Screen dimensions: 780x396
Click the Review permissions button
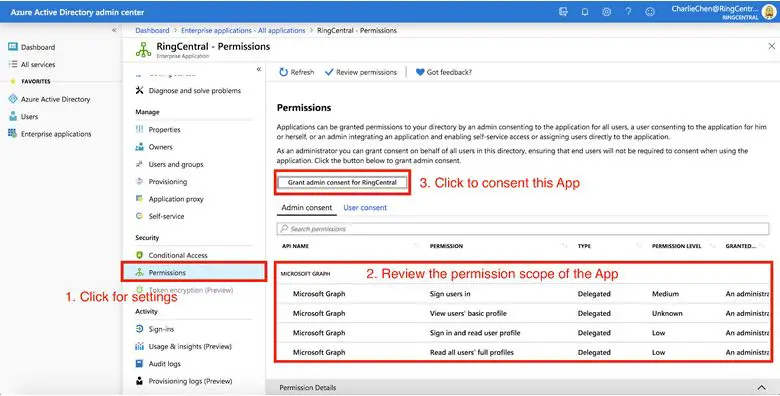click(361, 72)
